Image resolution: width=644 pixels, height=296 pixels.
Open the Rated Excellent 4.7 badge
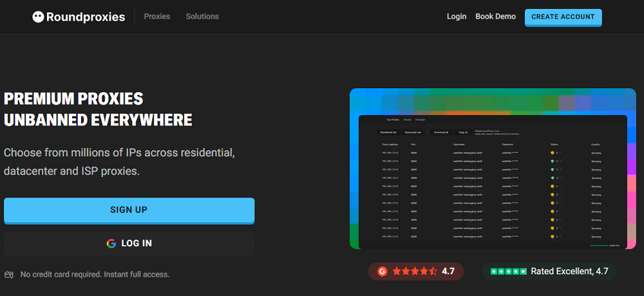tap(549, 272)
